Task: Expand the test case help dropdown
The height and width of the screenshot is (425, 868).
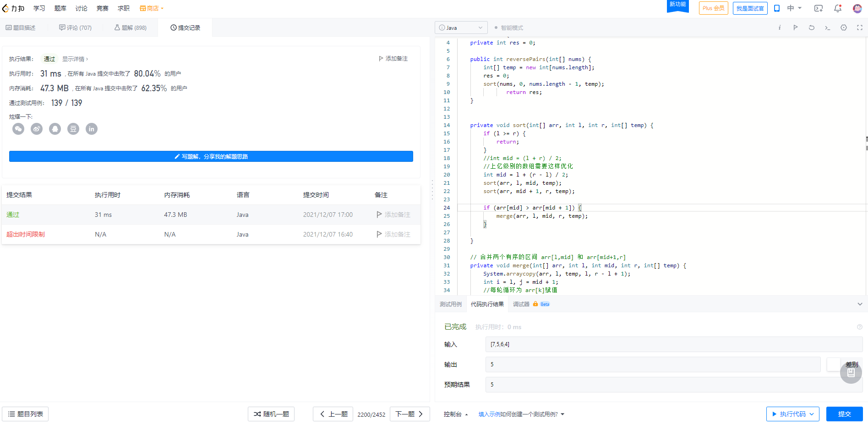Action: pos(562,414)
